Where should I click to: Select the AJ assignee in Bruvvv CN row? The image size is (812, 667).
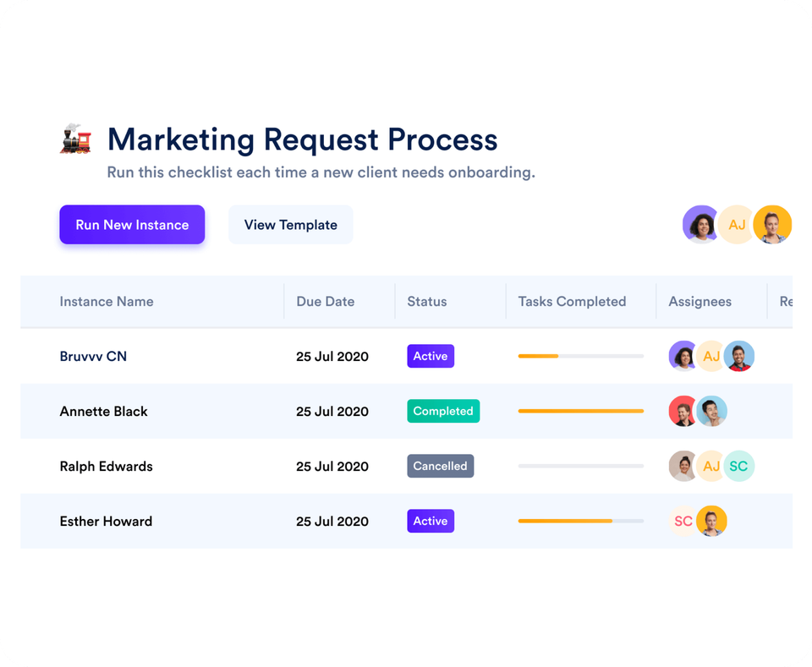(711, 356)
